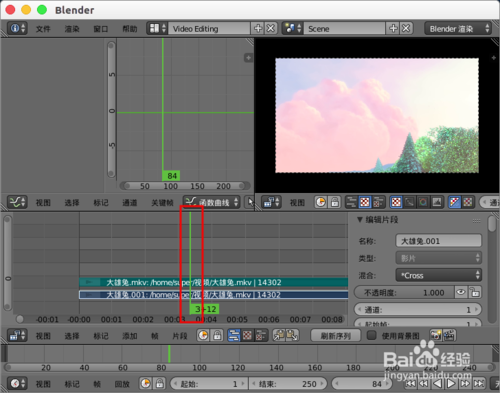Open Info editor type selector
Image resolution: width=500 pixels, height=393 pixels.
[x=18, y=29]
